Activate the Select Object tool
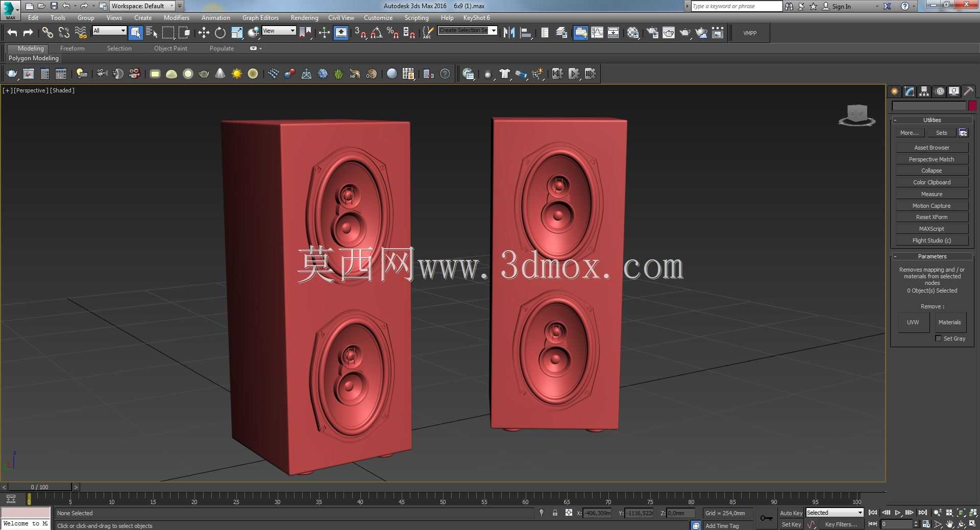 tap(136, 33)
